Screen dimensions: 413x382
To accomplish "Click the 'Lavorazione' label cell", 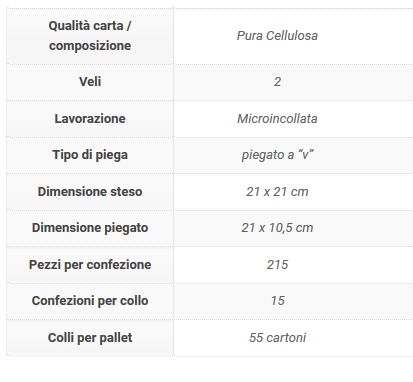I will click(90, 119).
